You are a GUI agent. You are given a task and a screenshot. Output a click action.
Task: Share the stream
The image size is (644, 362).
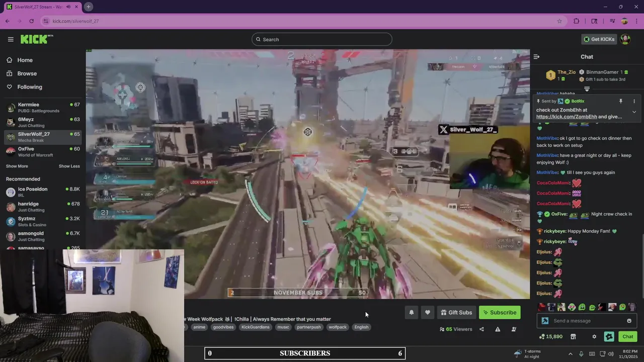pyautogui.click(x=481, y=329)
